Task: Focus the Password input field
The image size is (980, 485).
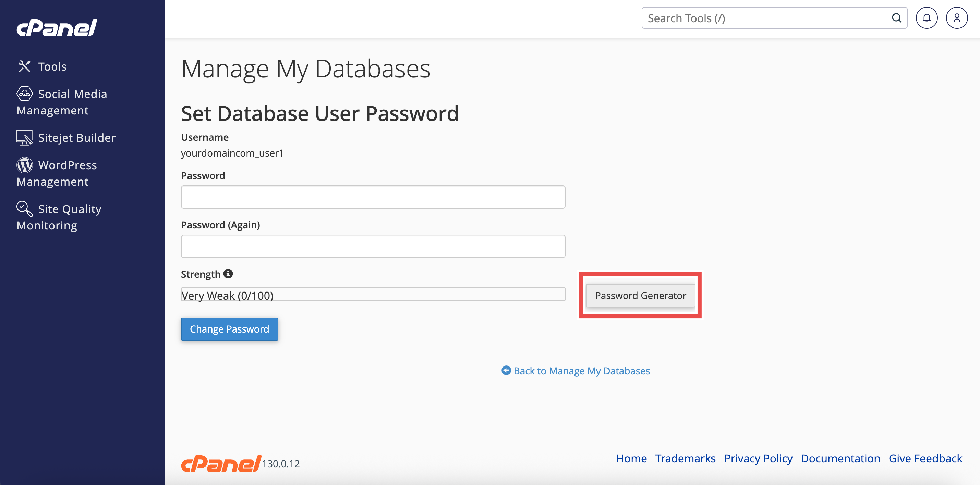Action: pos(373,197)
